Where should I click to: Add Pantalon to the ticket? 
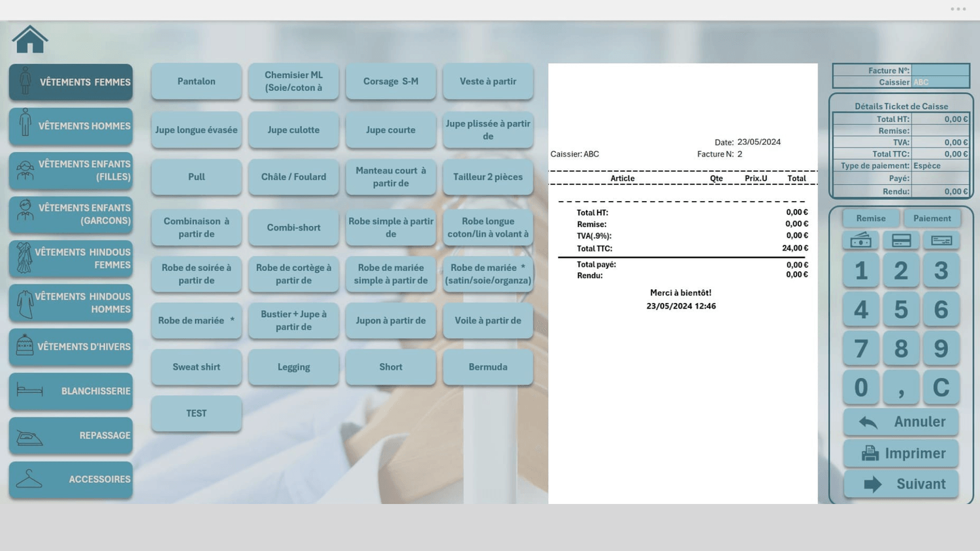click(x=197, y=82)
